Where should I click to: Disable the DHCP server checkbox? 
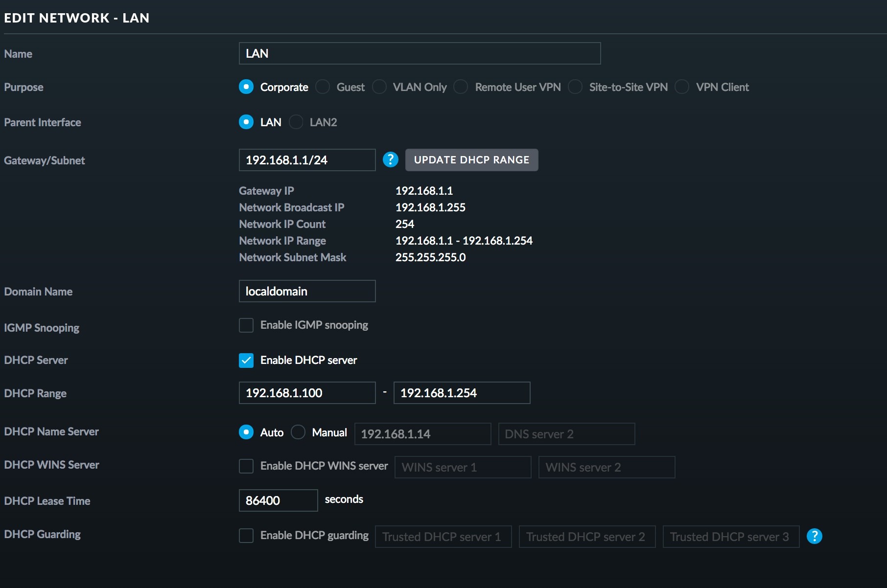tap(246, 361)
